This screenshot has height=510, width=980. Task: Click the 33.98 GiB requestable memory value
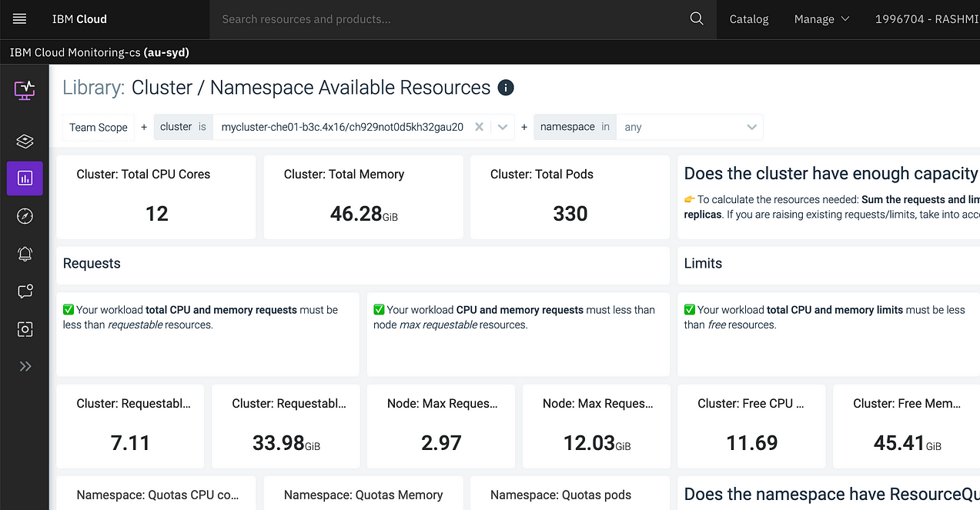coord(286,442)
